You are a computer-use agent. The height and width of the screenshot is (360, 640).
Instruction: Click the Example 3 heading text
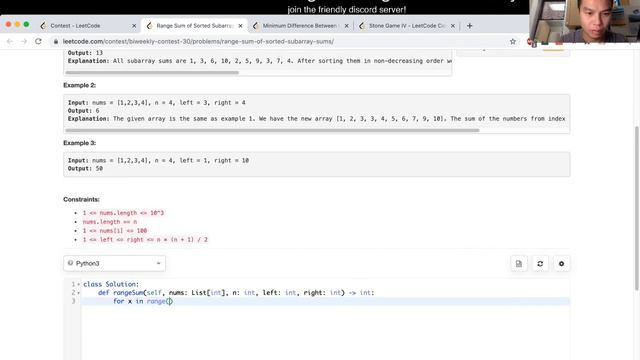click(x=80, y=143)
